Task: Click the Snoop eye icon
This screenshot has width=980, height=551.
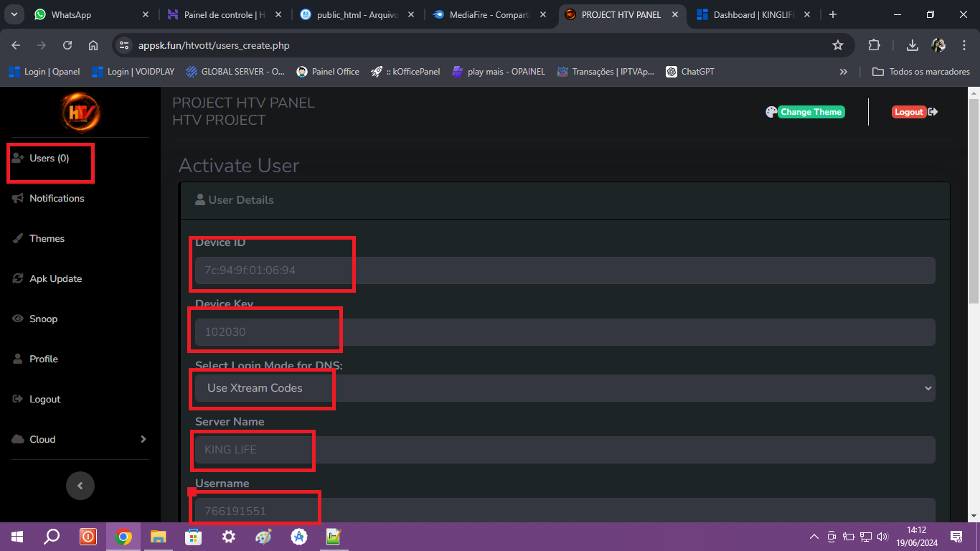Action: pos(18,319)
